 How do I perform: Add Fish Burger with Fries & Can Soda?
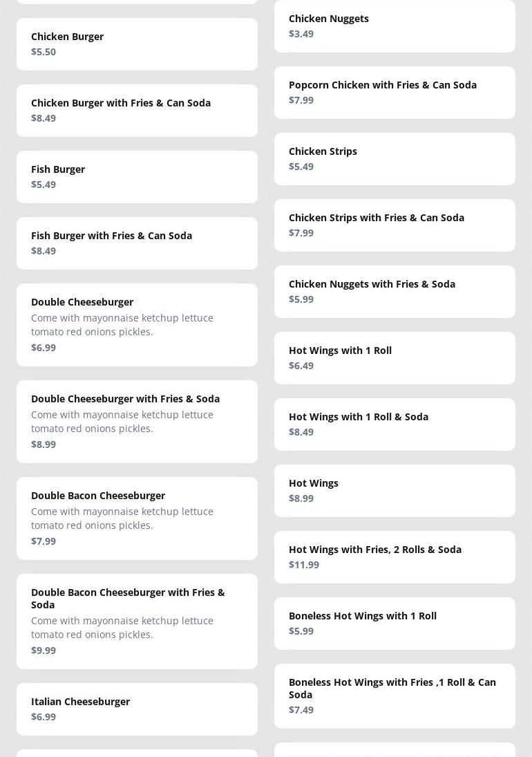point(137,243)
